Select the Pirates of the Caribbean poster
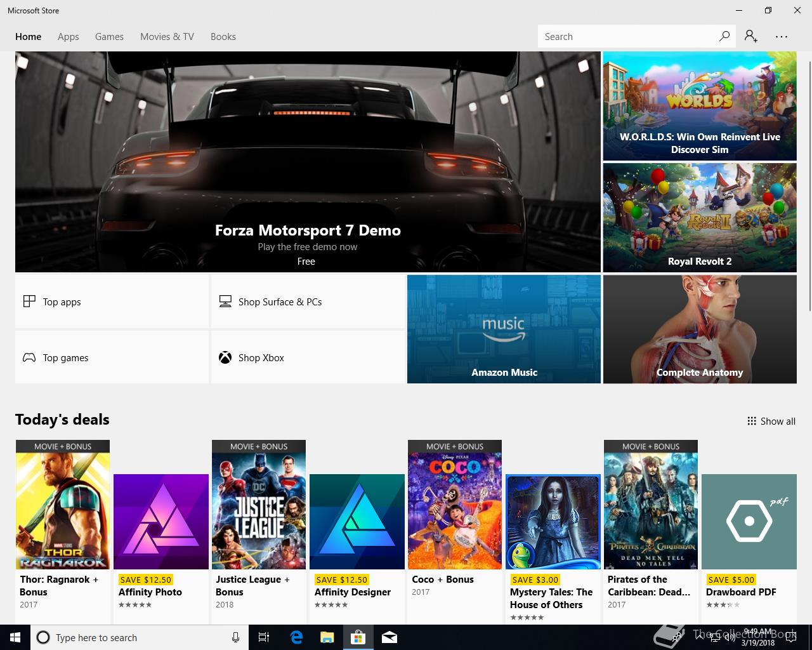 click(x=651, y=505)
